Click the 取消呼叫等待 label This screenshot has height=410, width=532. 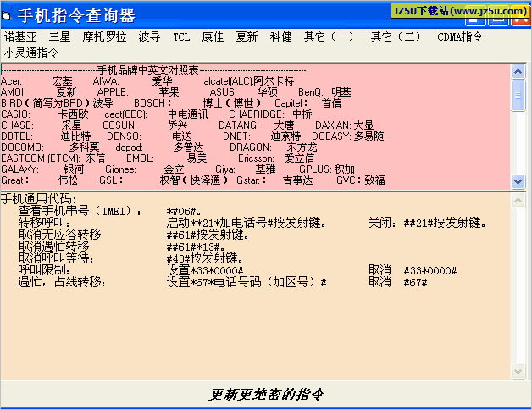[56, 258]
